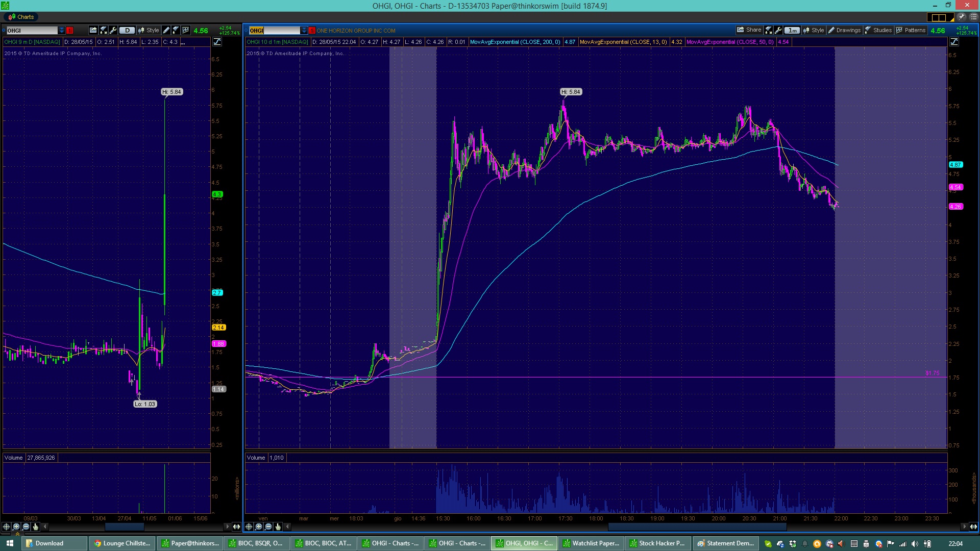Screen dimensions: 980x551
Task: Click the Windows Start button
Action: point(10,543)
